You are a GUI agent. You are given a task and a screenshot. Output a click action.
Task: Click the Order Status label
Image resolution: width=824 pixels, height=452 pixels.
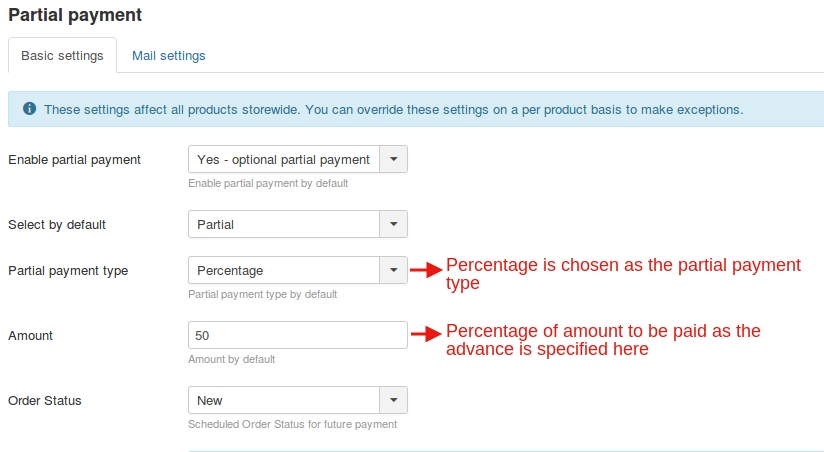[45, 400]
